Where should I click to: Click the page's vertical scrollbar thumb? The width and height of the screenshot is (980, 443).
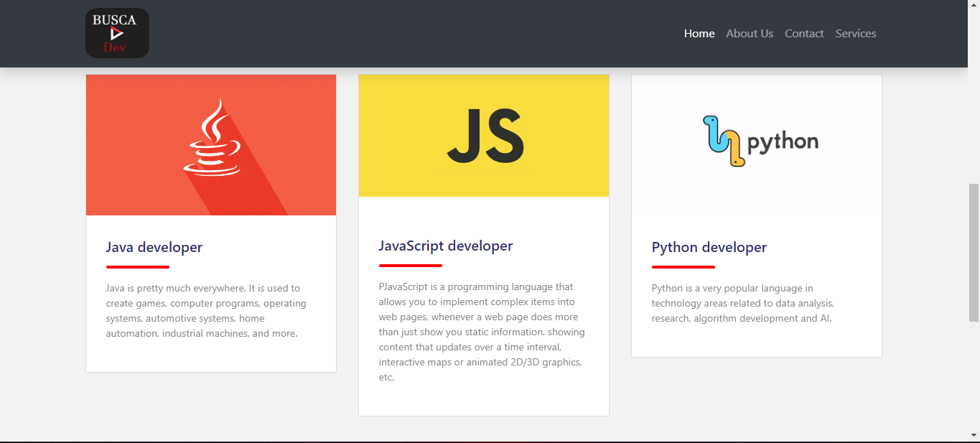[x=974, y=252]
